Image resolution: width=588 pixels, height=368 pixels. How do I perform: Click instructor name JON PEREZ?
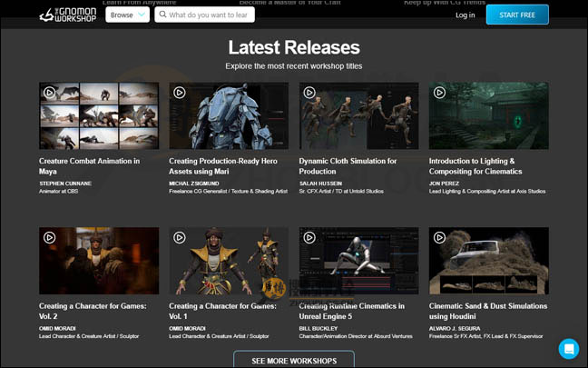(x=444, y=184)
